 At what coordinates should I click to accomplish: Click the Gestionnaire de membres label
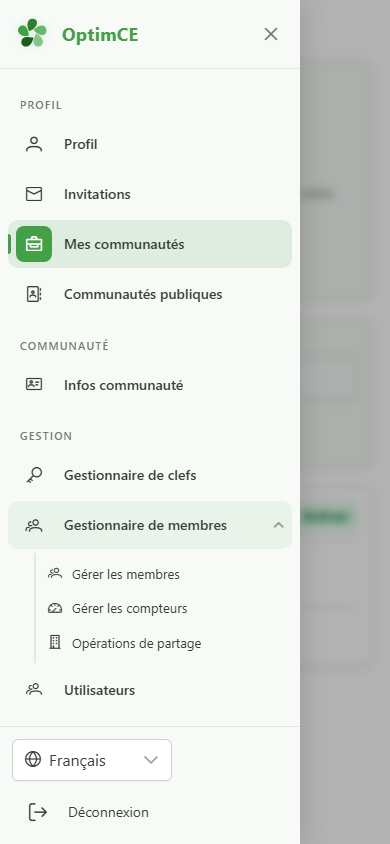[x=145, y=525]
